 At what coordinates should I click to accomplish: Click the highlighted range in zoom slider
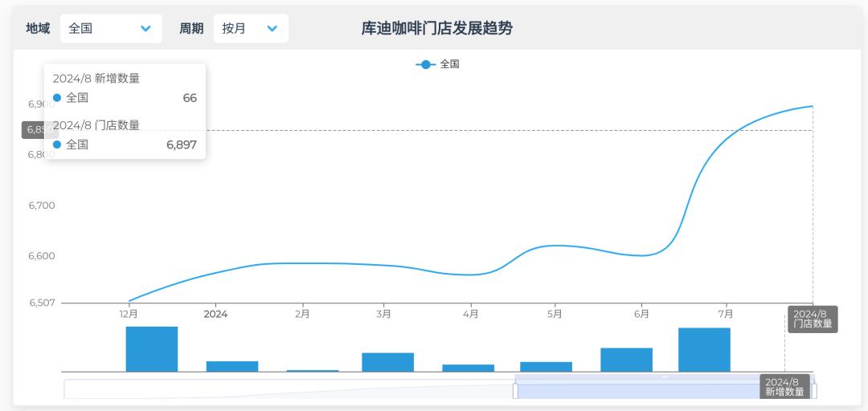[665, 389]
